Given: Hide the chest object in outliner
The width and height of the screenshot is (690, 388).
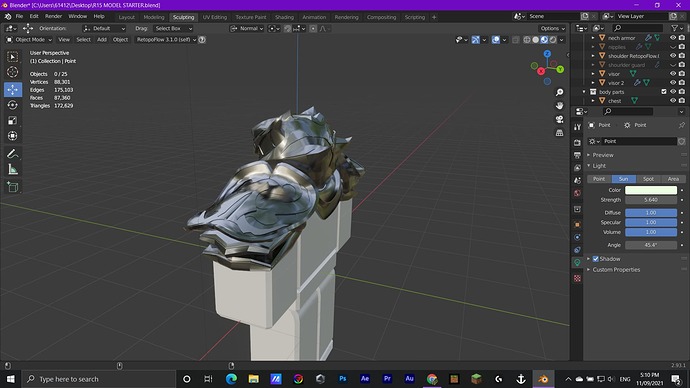Looking at the screenshot, I should (673, 101).
